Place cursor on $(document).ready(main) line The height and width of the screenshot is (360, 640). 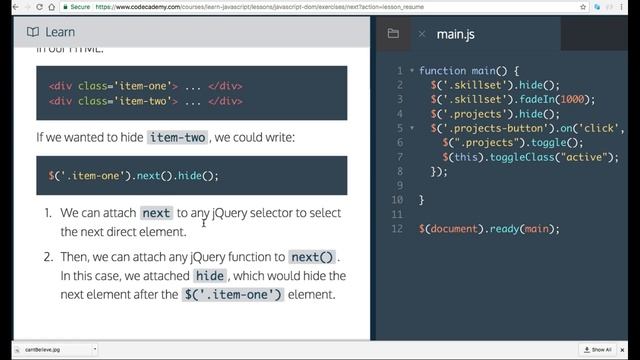[x=489, y=229]
